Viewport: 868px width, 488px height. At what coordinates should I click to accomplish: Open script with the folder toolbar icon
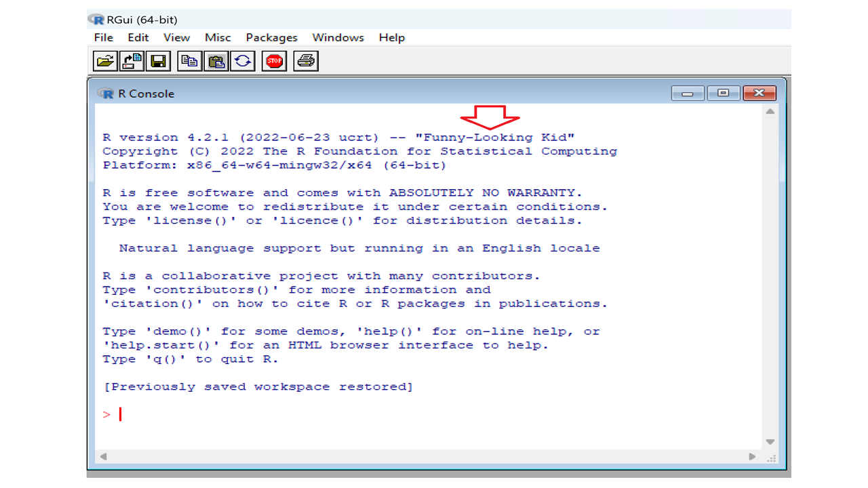105,62
